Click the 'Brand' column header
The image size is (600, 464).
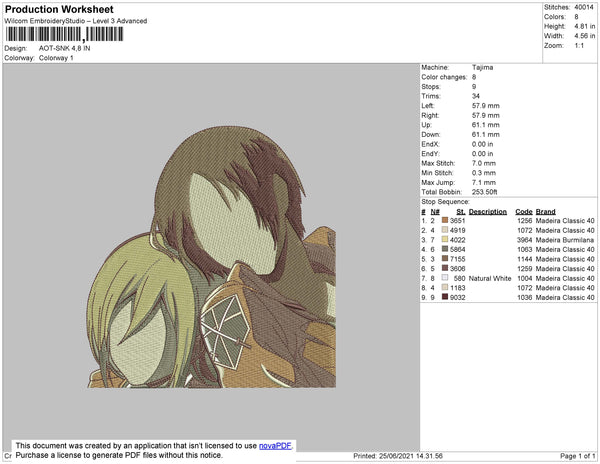coord(546,212)
